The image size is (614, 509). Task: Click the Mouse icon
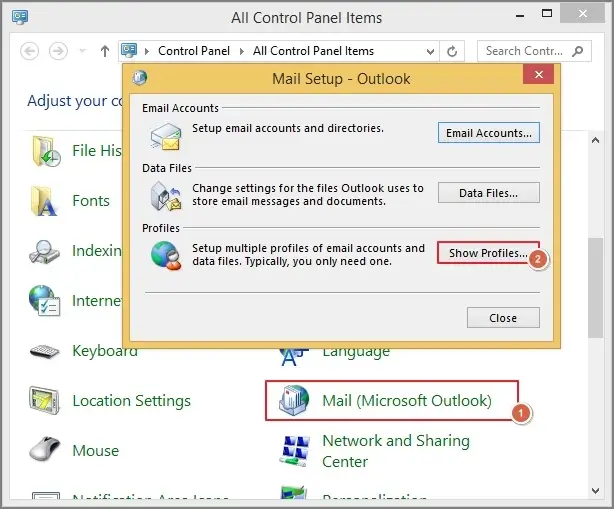pyautogui.click(x=45, y=451)
